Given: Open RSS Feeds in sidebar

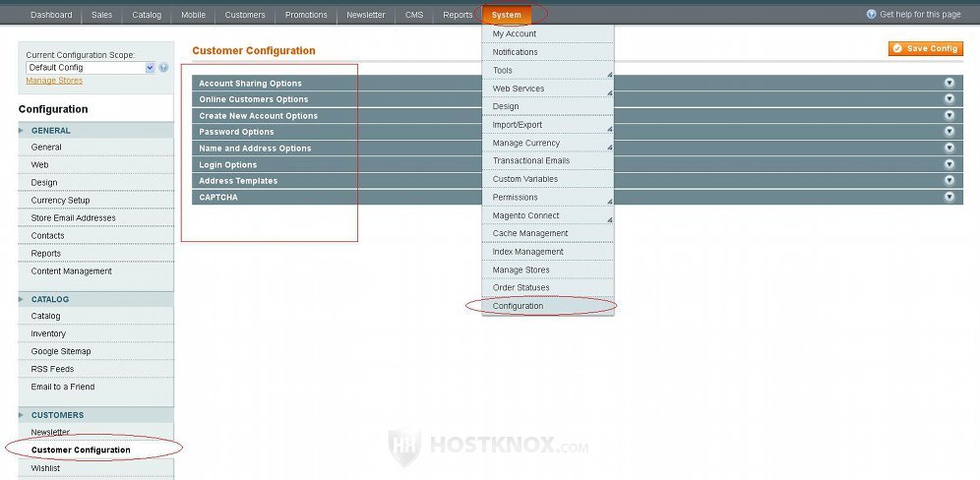Looking at the screenshot, I should 95,369.
